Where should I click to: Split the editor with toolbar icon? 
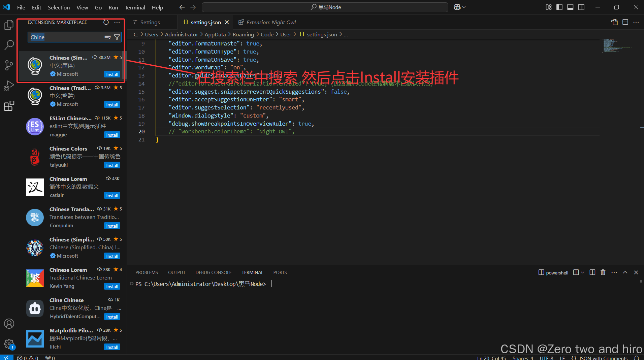pyautogui.click(x=625, y=22)
